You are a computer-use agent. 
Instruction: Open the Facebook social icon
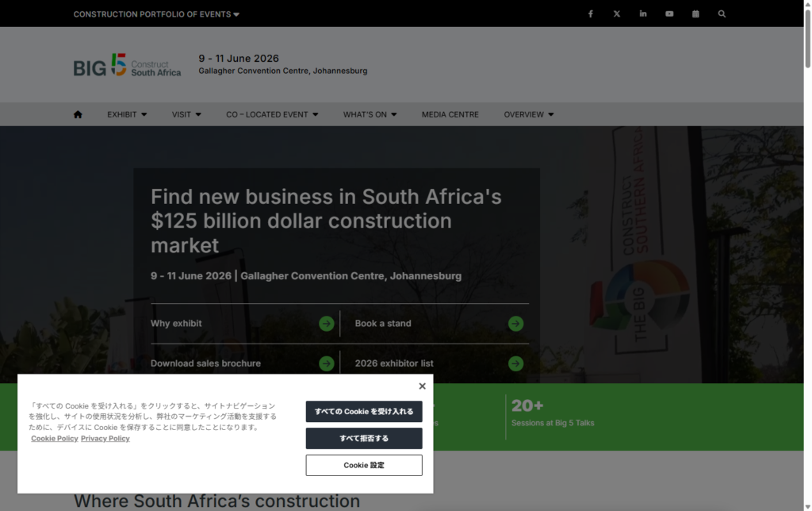click(x=590, y=13)
